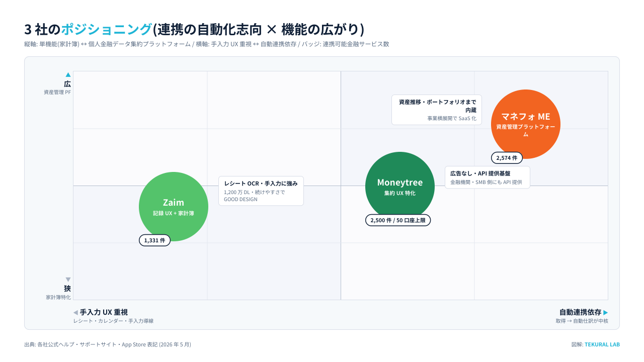644x362 pixels.
Task: Select the 2,574 件 badge
Action: pyautogui.click(x=507, y=158)
